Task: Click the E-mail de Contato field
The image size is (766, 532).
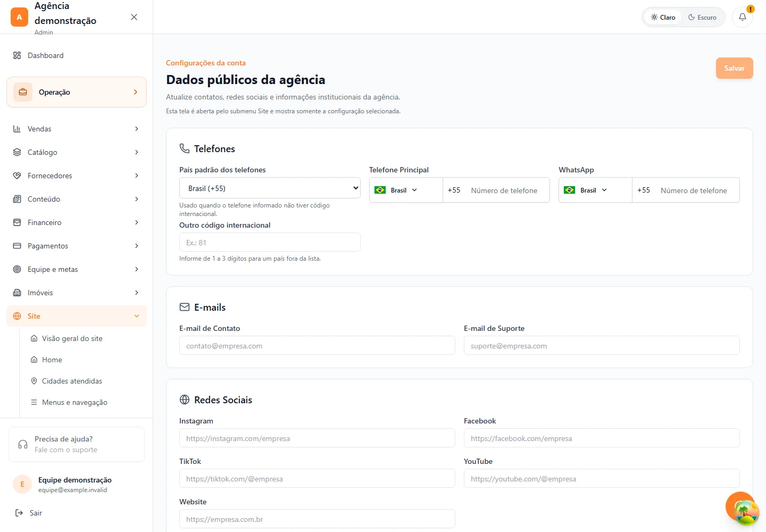Action: click(x=317, y=345)
